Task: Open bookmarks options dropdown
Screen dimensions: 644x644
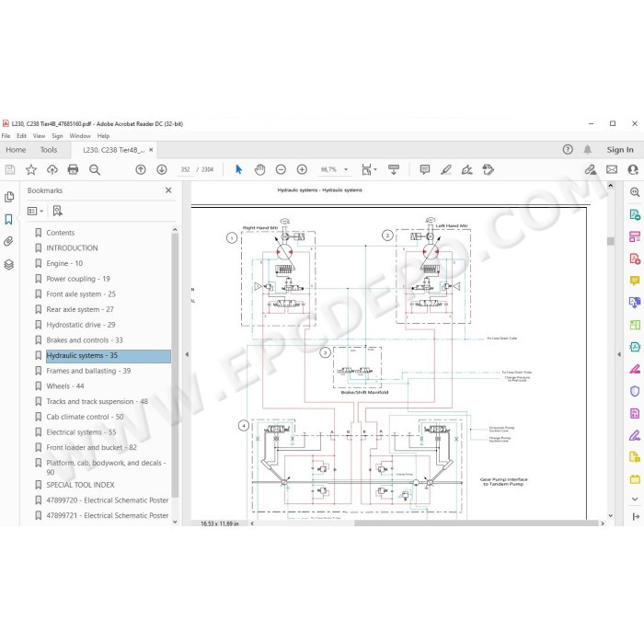Action: point(35,211)
